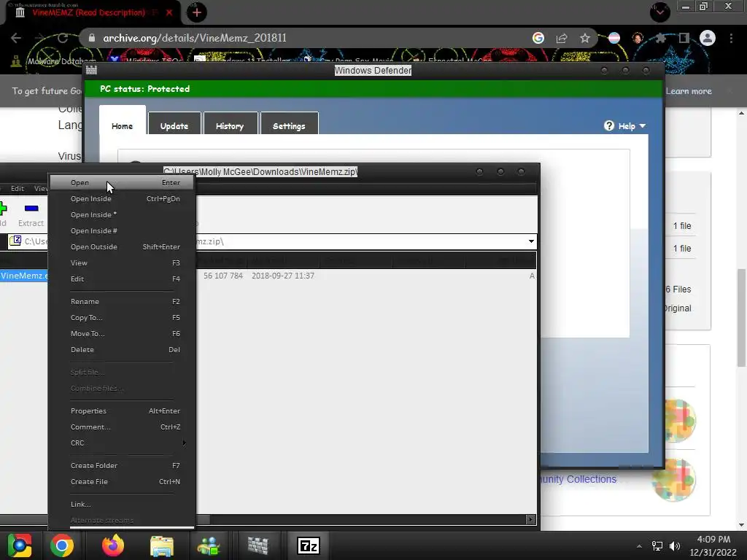Select Open Outside in context menu
This screenshot has width=747, height=560.
point(122,246)
